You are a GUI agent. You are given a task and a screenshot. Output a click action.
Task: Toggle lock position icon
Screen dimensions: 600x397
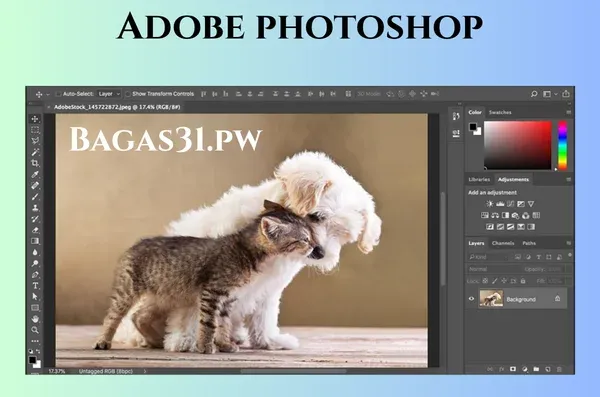coord(504,281)
